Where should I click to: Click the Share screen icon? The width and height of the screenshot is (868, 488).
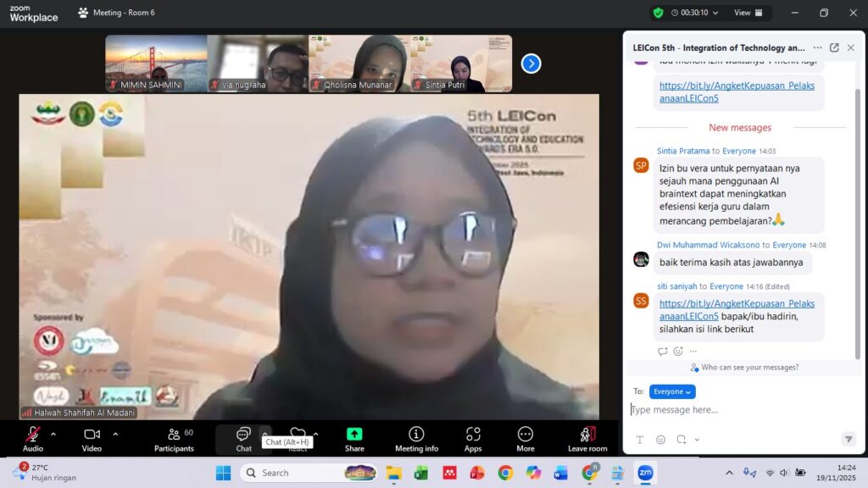coord(354,438)
